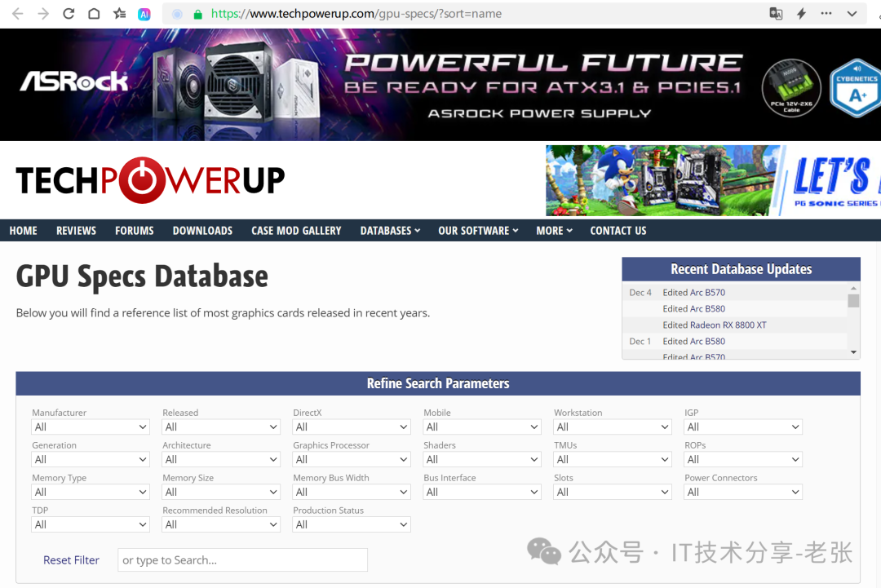Screen dimensions: 881x588
Task: Open the Memory Size dropdown
Action: tap(221, 492)
